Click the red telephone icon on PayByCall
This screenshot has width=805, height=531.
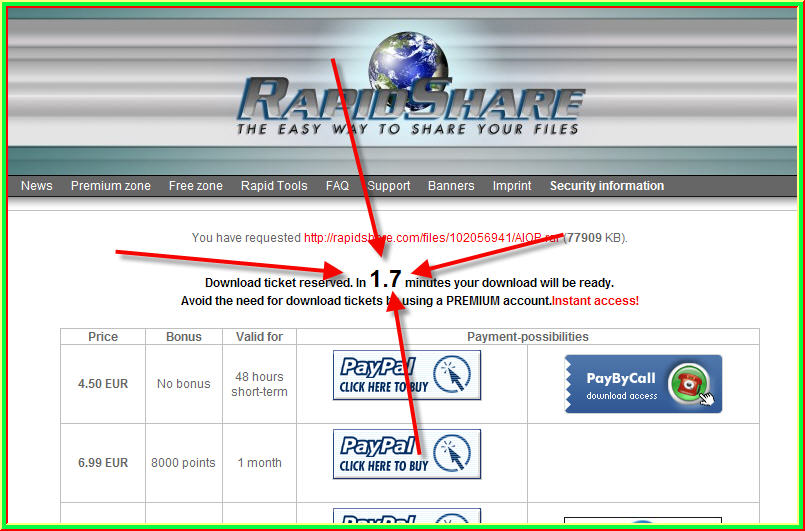(688, 383)
